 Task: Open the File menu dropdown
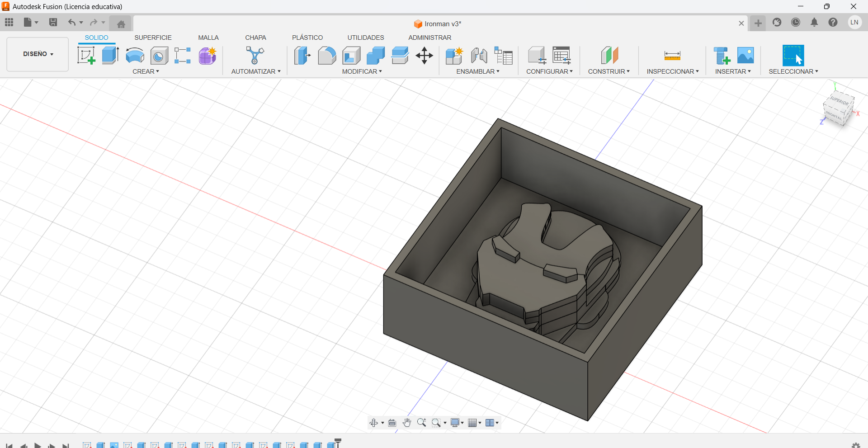click(x=31, y=22)
